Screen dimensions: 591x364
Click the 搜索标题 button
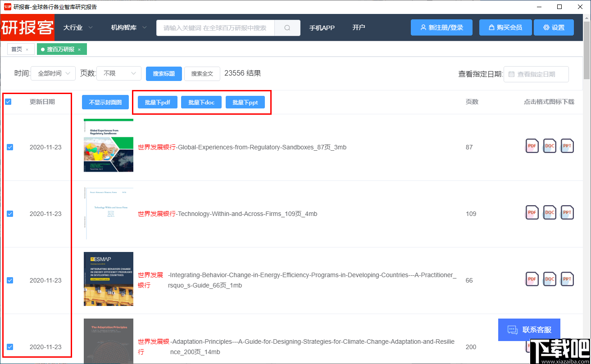tap(164, 74)
